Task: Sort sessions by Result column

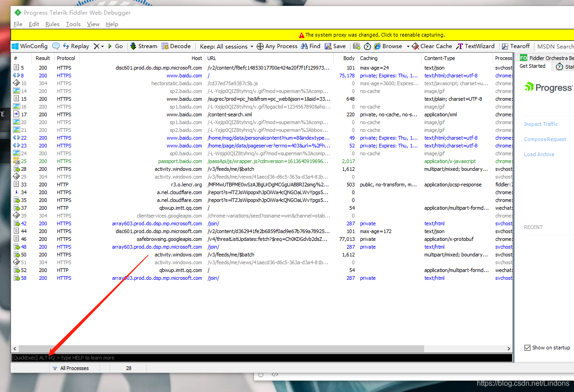Action: 43,58
